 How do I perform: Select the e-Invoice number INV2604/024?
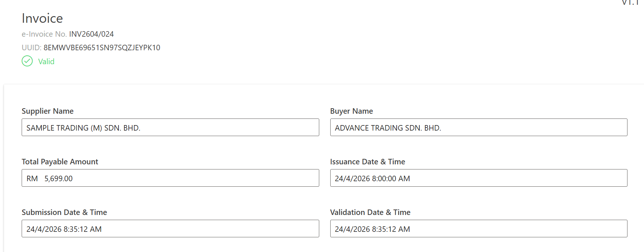91,34
